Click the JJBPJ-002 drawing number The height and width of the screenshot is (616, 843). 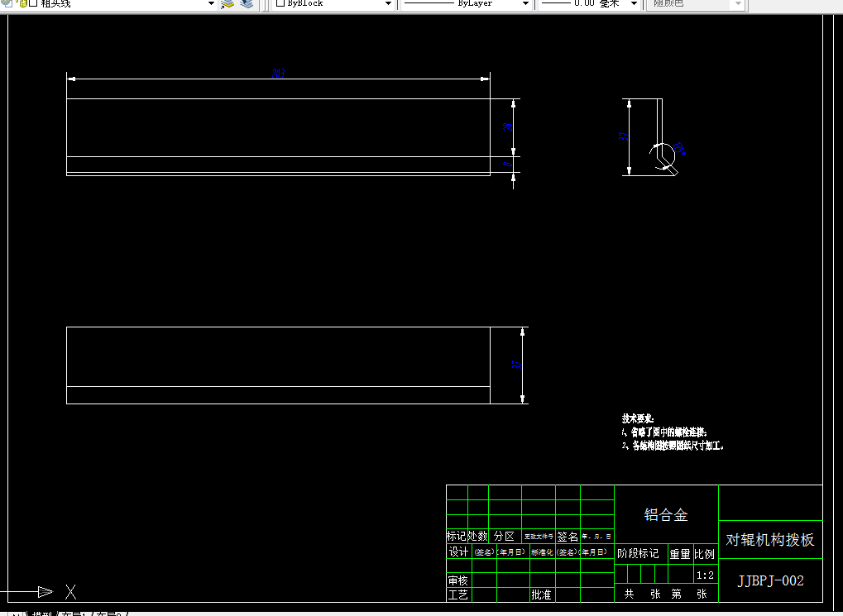click(770, 581)
